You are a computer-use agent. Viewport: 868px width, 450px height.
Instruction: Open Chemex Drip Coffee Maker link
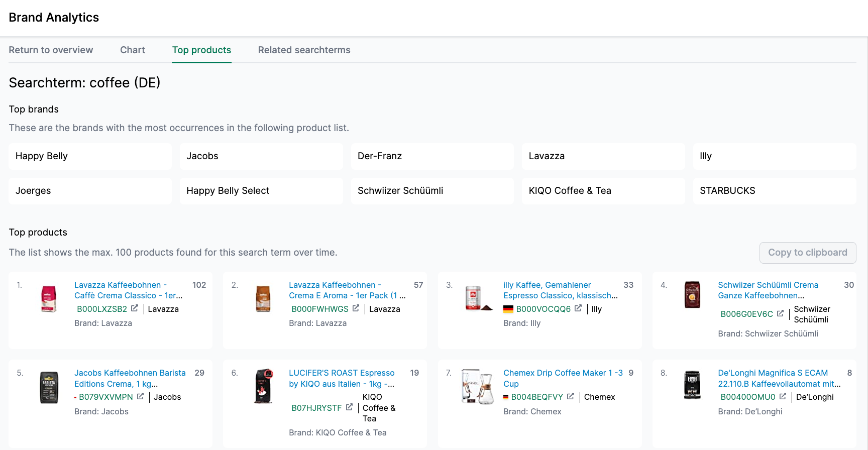(x=563, y=378)
